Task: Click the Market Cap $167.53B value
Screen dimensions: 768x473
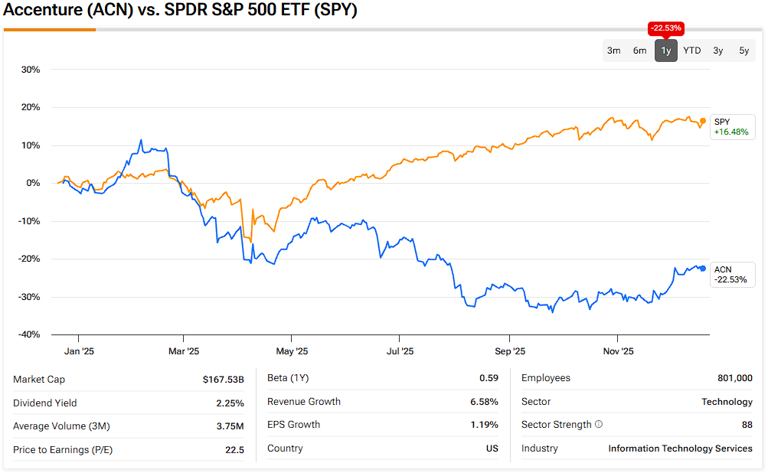Action: click(x=222, y=379)
